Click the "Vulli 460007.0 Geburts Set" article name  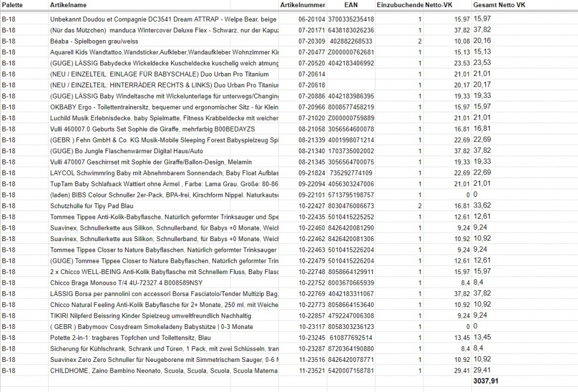coord(153,129)
